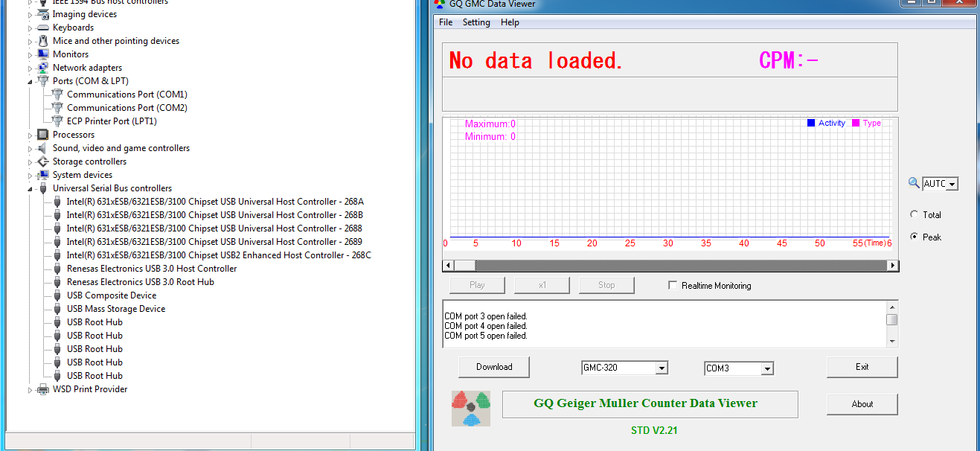This screenshot has height=451, width=980.
Task: Click the 'STD V2.21' version text
Action: 654,430
